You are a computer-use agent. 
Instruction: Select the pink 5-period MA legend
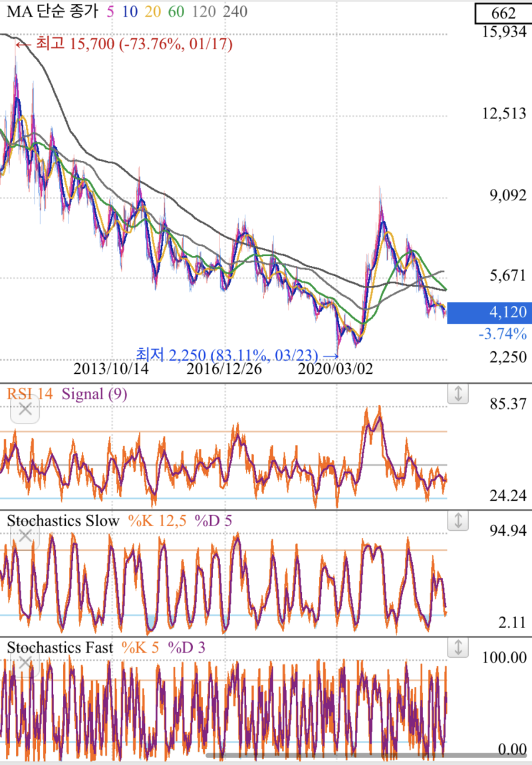(110, 11)
